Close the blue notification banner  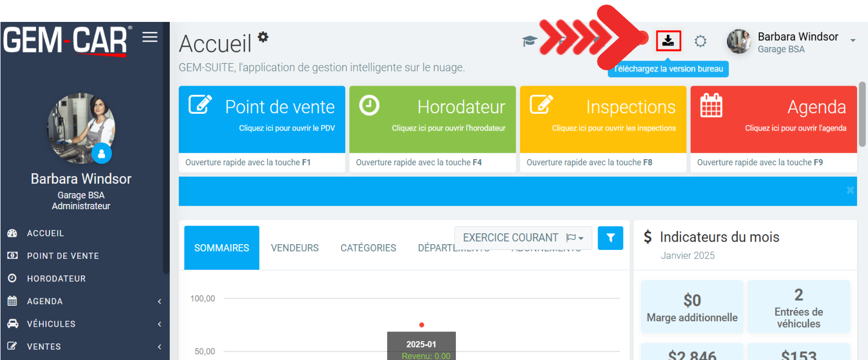[x=850, y=190]
